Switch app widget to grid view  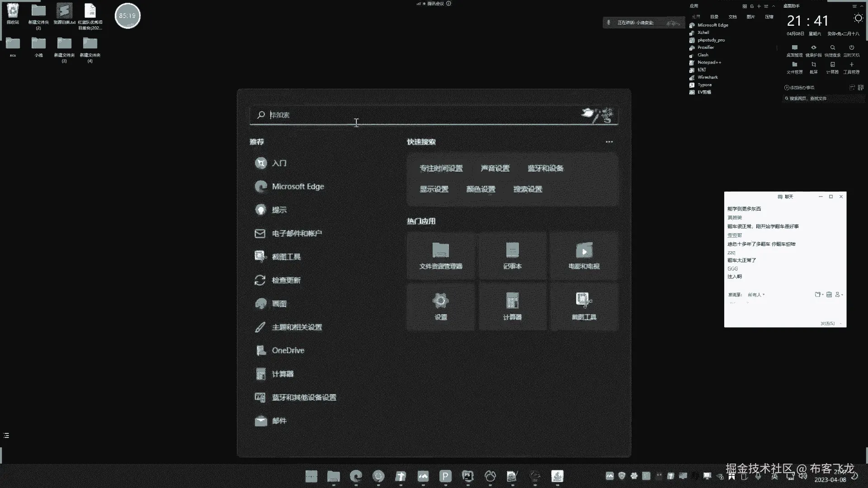click(745, 6)
